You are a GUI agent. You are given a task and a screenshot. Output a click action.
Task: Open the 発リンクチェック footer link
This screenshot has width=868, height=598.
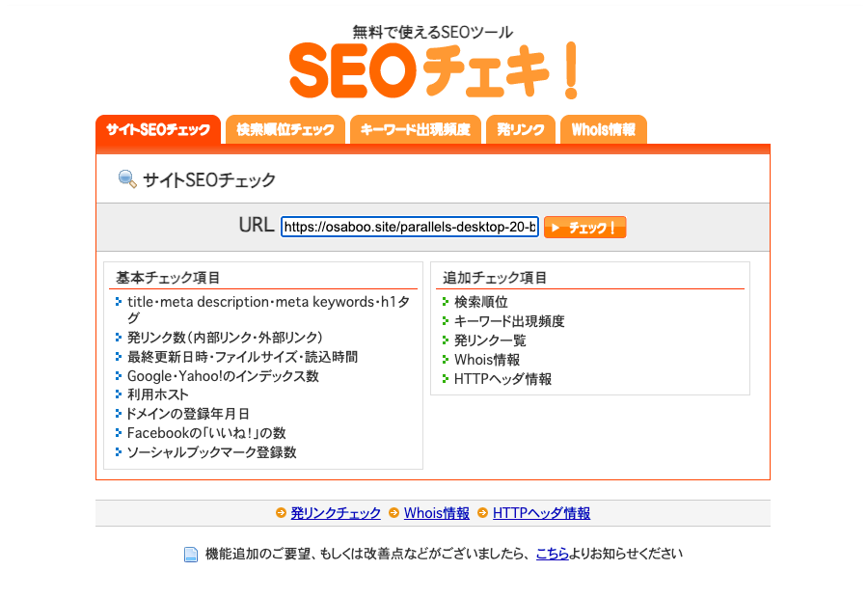[x=336, y=513]
